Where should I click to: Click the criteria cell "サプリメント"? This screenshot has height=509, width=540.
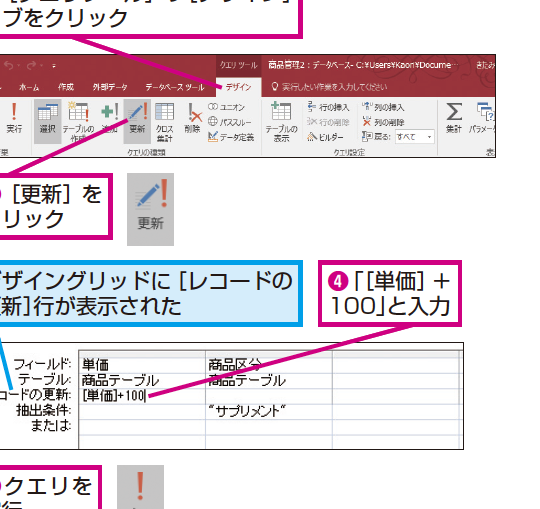pyautogui.click(x=269, y=411)
